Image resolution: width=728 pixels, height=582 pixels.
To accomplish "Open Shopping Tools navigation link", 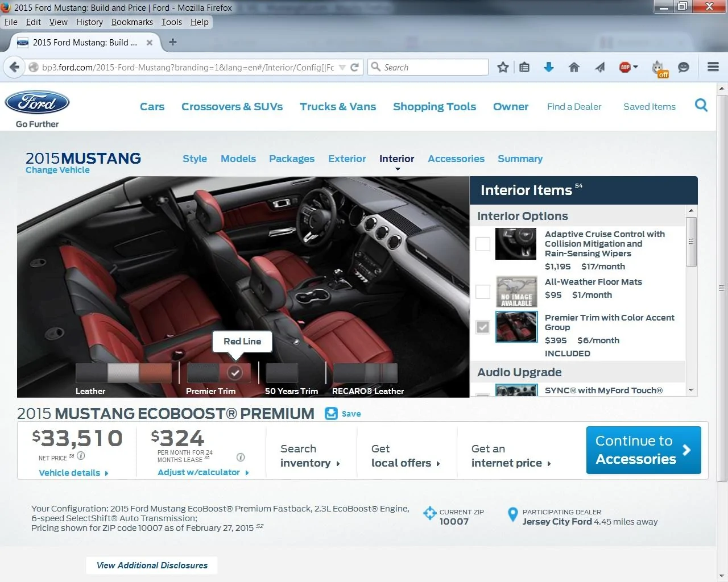I will [435, 106].
